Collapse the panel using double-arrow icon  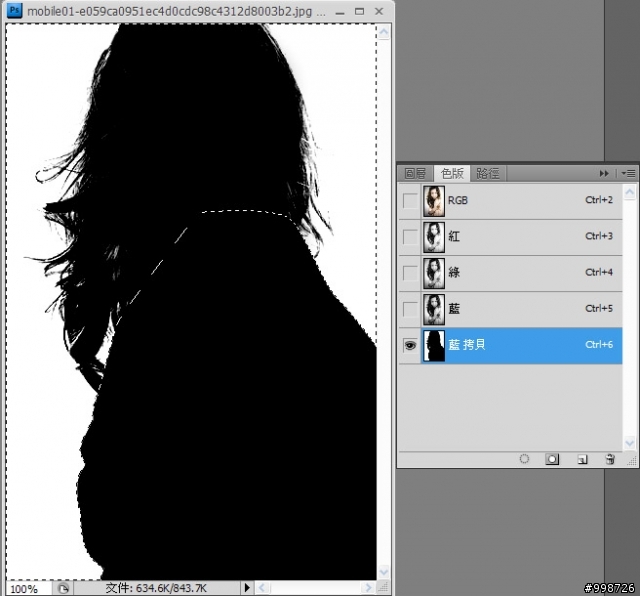604,173
